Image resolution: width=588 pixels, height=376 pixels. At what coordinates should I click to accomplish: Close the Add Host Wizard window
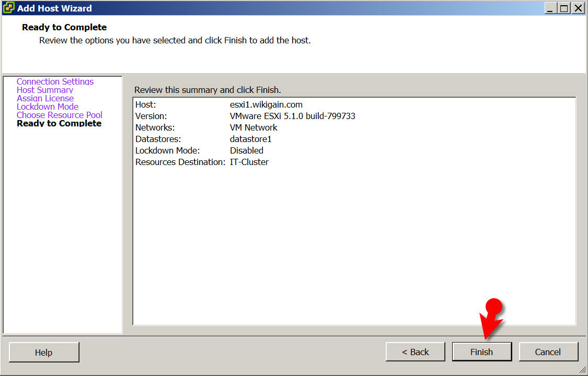(578, 8)
